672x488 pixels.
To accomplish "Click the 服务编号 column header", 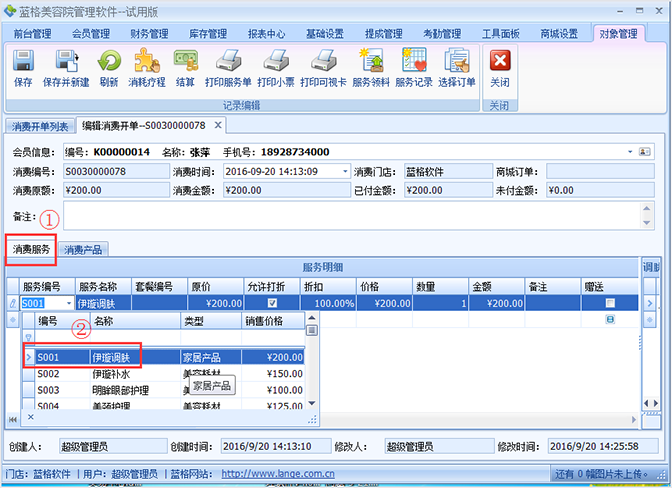I will tap(47, 287).
